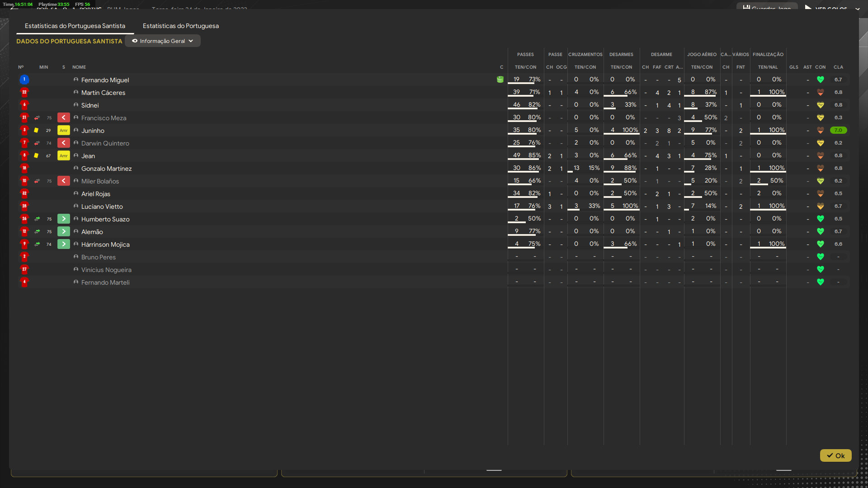Click the person icon beside Bruno Peres
Screen dimensions: 868x488
76,257
